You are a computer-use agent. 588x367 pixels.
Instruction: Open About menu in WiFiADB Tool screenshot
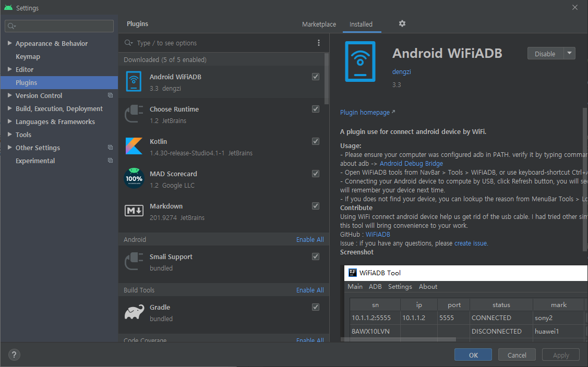point(428,286)
